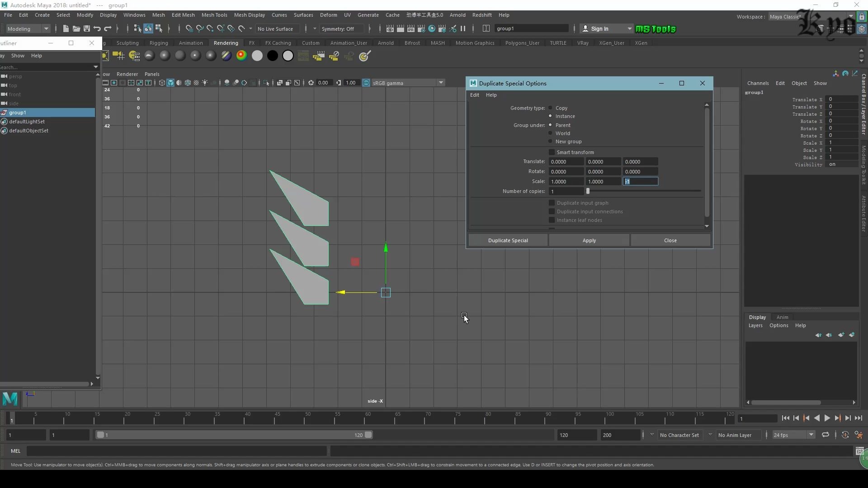Click the Save scene icon

point(87,28)
